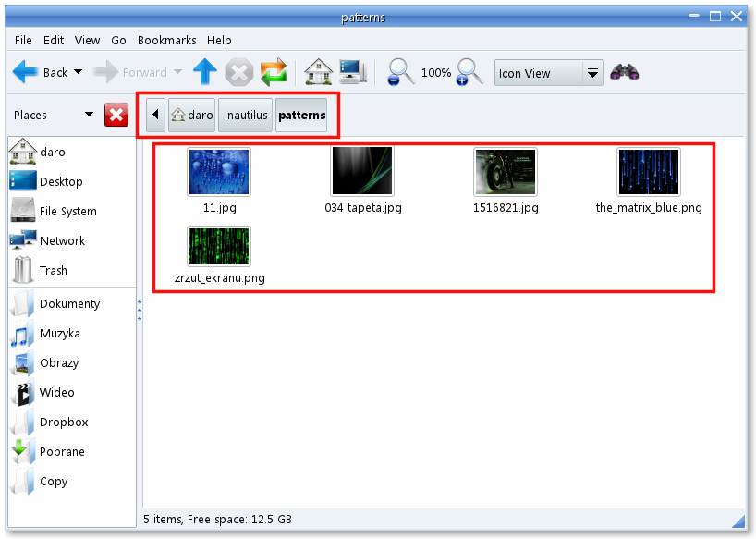Image resolution: width=756 pixels, height=539 pixels.
Task: Zoom in with the plus magnifier
Action: [469, 72]
